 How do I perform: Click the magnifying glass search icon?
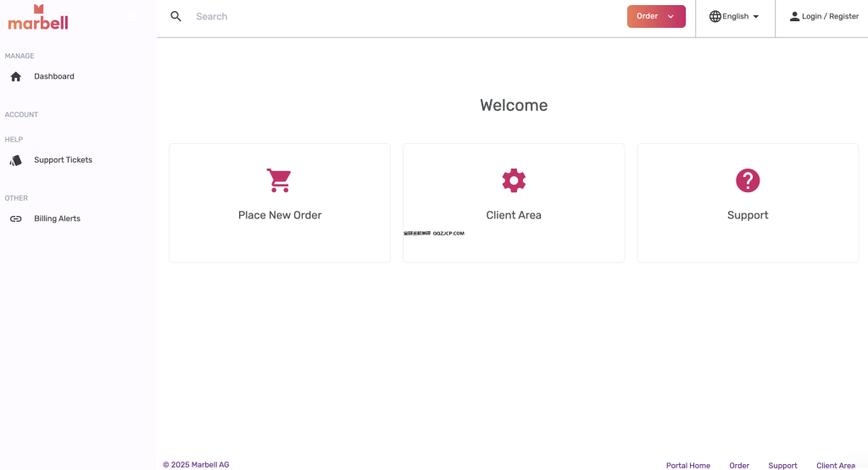point(176,16)
